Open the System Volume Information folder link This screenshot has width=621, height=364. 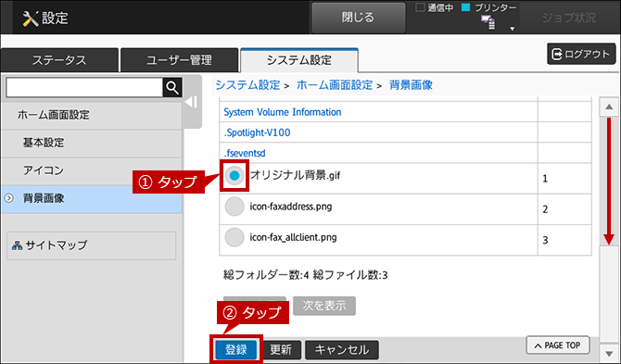[x=283, y=112]
